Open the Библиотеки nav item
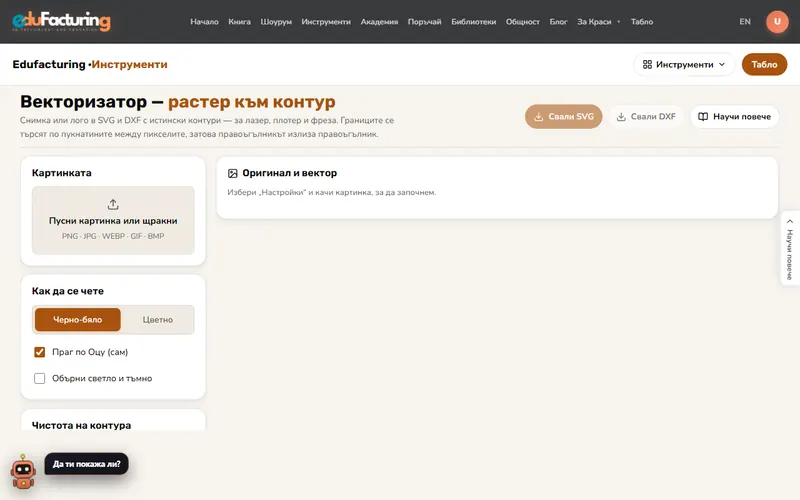800x500 pixels. tap(473, 21)
